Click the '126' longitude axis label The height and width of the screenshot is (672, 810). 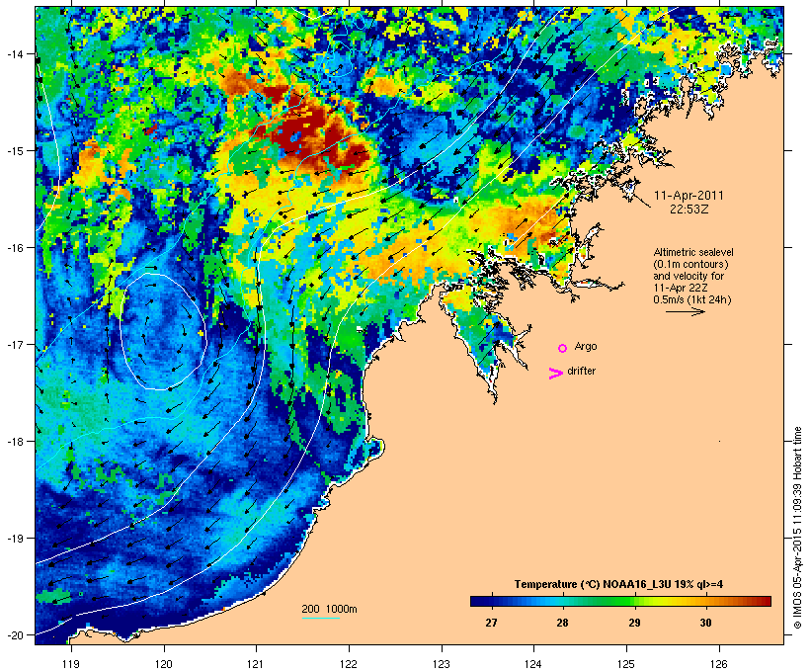click(719, 664)
